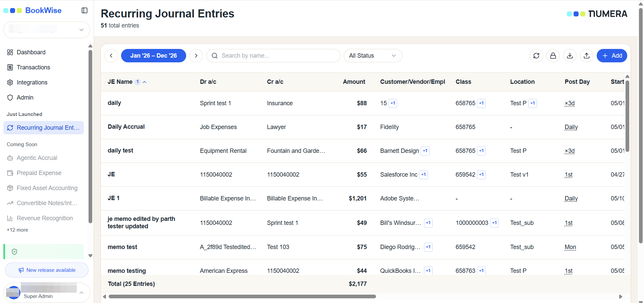The width and height of the screenshot is (644, 303).
Task: Click the lock icon in toolbar
Action: [553, 56]
